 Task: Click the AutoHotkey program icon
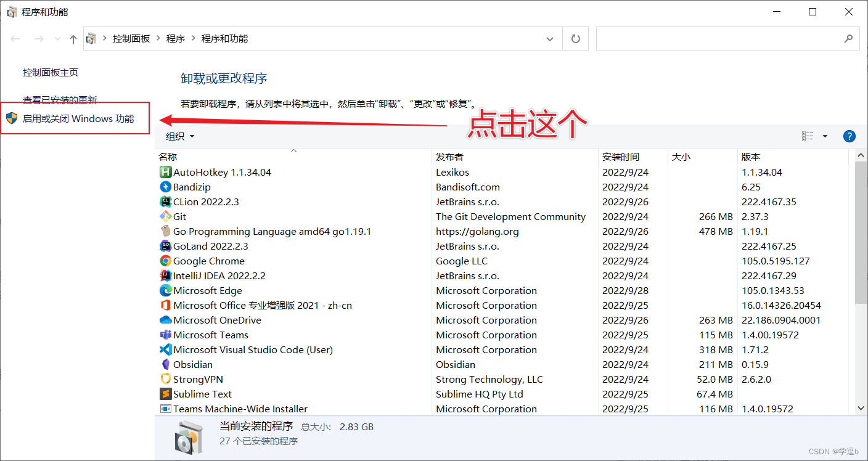pos(165,173)
